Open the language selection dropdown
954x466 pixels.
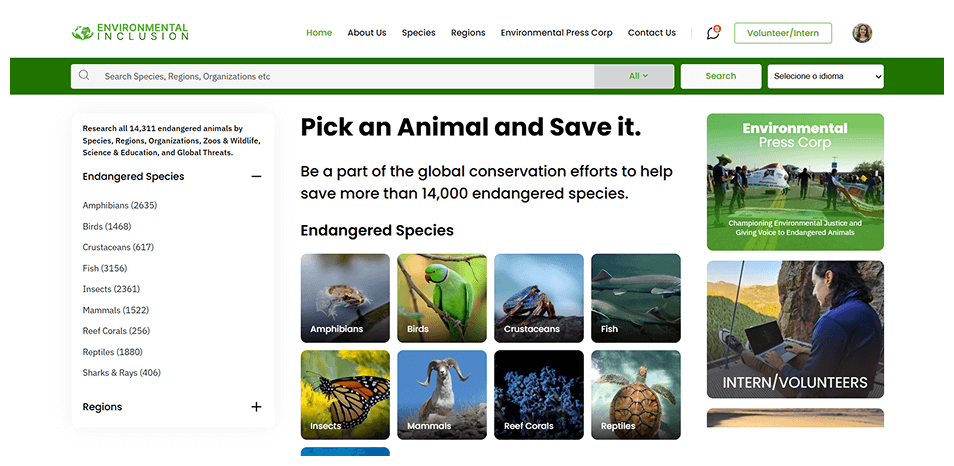pyautogui.click(x=825, y=76)
